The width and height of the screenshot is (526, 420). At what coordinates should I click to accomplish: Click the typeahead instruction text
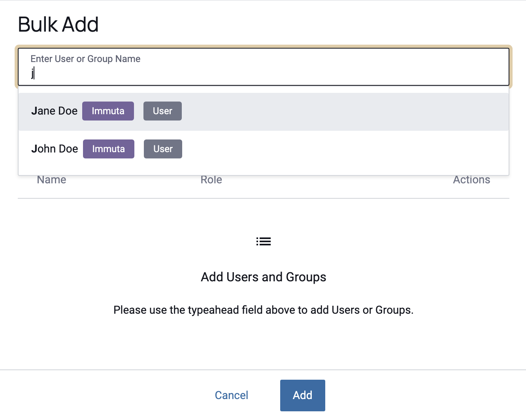point(264,310)
